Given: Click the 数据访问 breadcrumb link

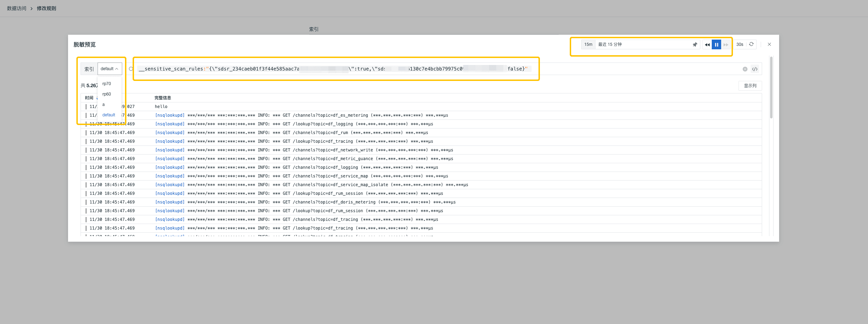Looking at the screenshot, I should click(17, 8).
